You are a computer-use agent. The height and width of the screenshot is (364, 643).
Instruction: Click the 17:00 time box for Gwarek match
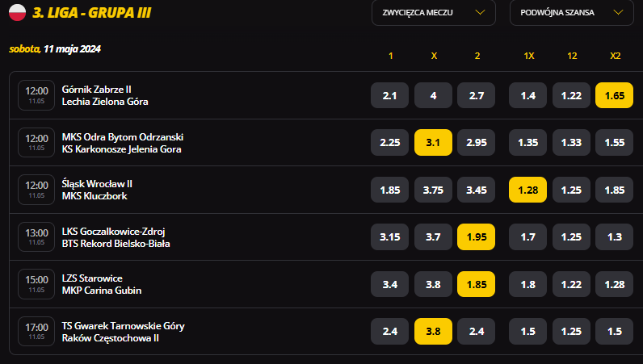pos(36,331)
